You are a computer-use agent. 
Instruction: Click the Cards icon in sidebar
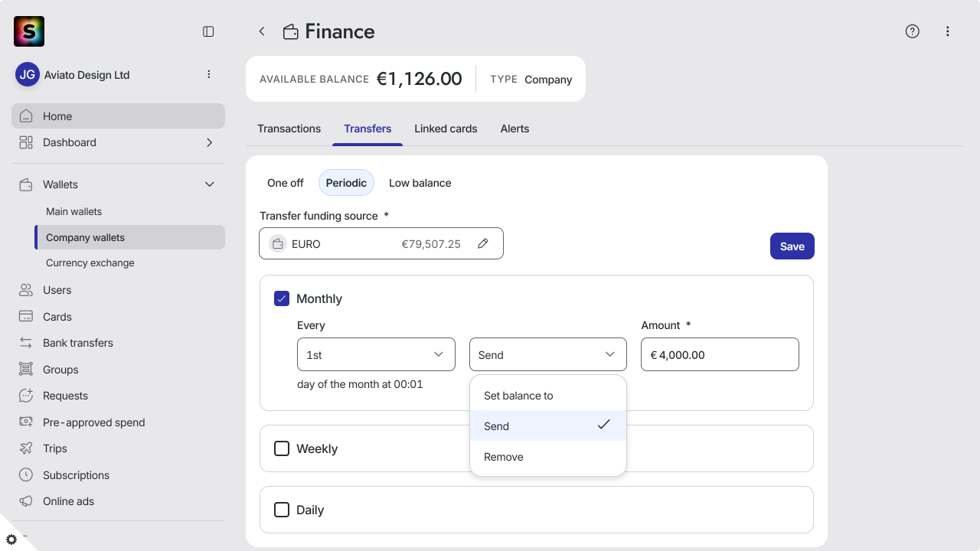coord(26,317)
